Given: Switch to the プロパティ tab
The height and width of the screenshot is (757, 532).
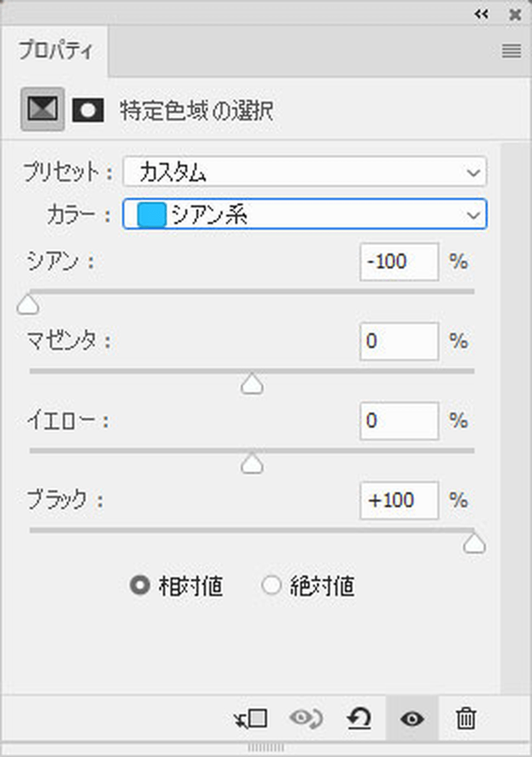Looking at the screenshot, I should click(x=55, y=51).
